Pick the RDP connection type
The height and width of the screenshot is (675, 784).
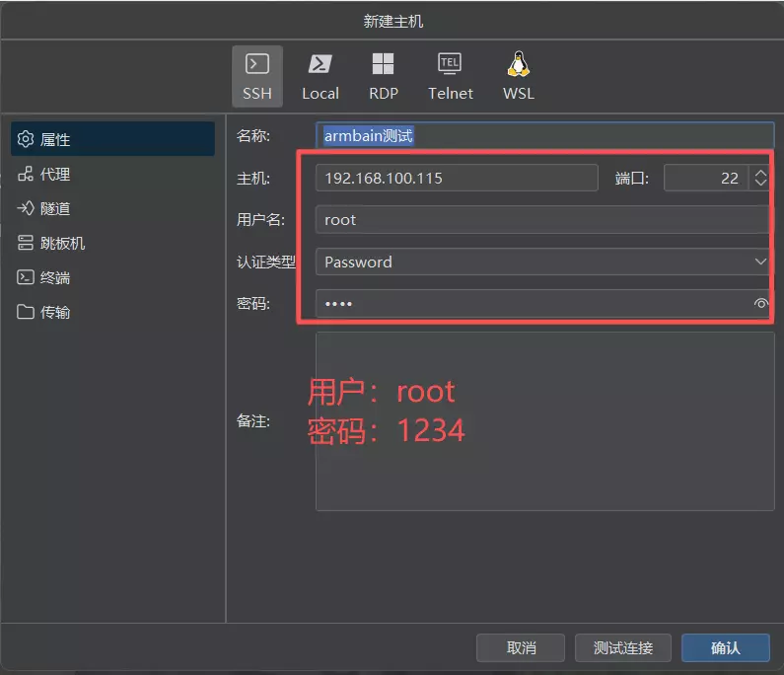[x=384, y=76]
